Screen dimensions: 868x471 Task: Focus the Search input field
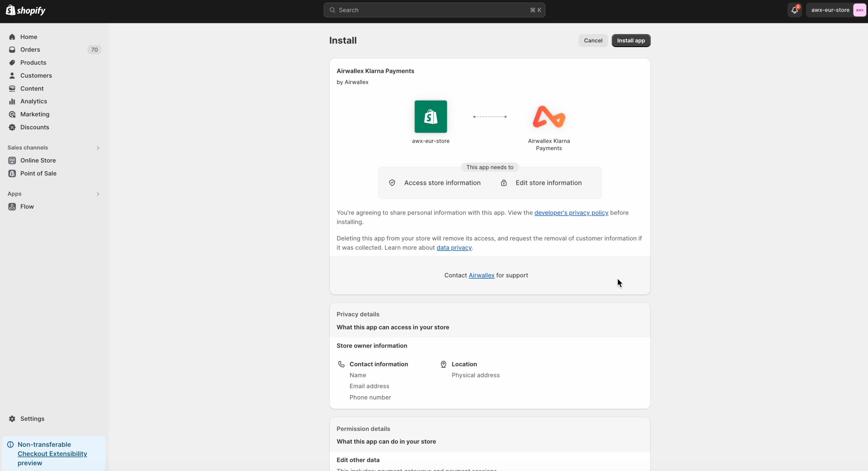pyautogui.click(x=434, y=10)
